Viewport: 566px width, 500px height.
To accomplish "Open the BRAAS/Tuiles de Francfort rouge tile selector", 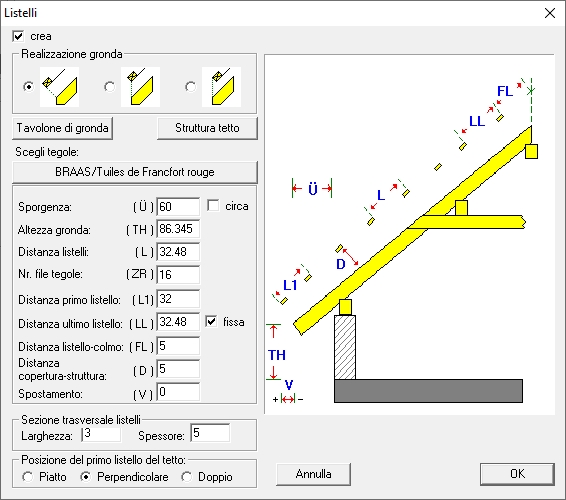I will coord(135,172).
